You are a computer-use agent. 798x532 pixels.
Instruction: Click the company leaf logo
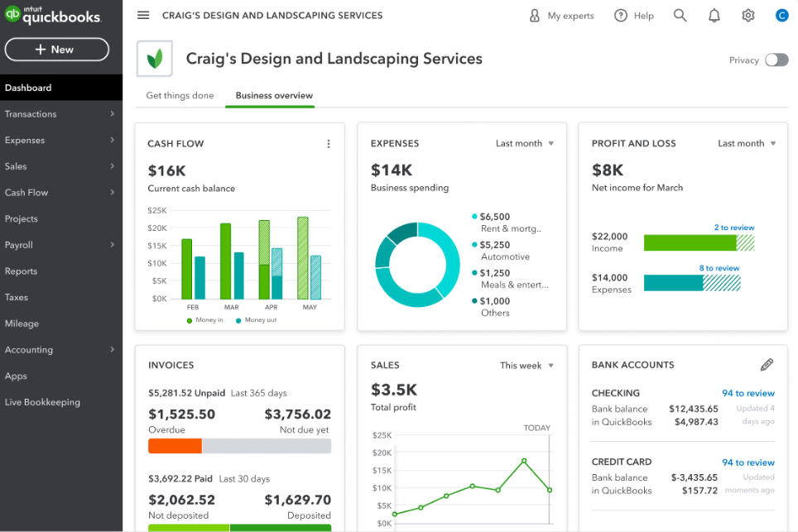pyautogui.click(x=155, y=59)
